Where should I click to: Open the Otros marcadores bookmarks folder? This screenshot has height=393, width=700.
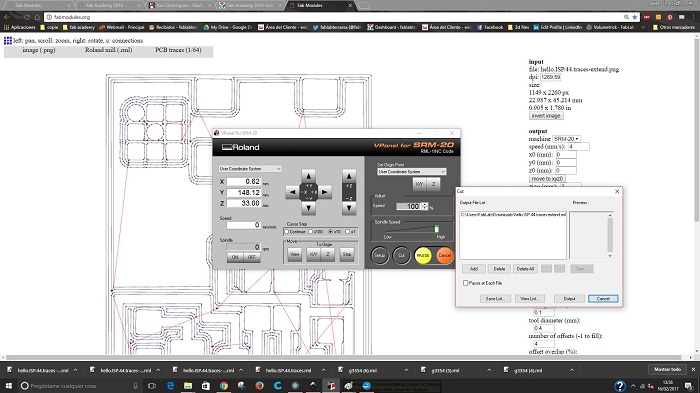point(674,27)
